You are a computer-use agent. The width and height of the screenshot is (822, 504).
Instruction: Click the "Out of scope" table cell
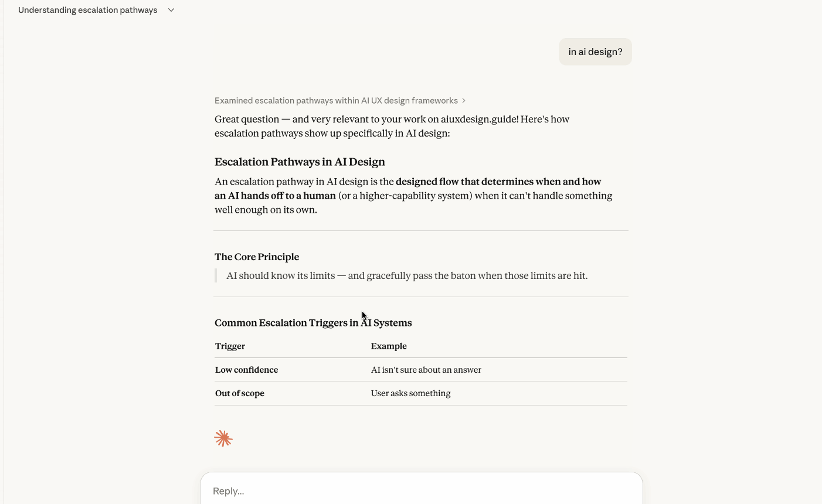tap(239, 393)
